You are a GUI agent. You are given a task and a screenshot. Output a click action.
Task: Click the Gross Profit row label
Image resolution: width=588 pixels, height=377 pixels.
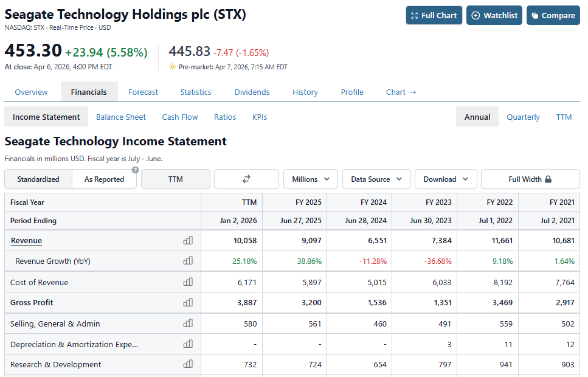coord(32,302)
